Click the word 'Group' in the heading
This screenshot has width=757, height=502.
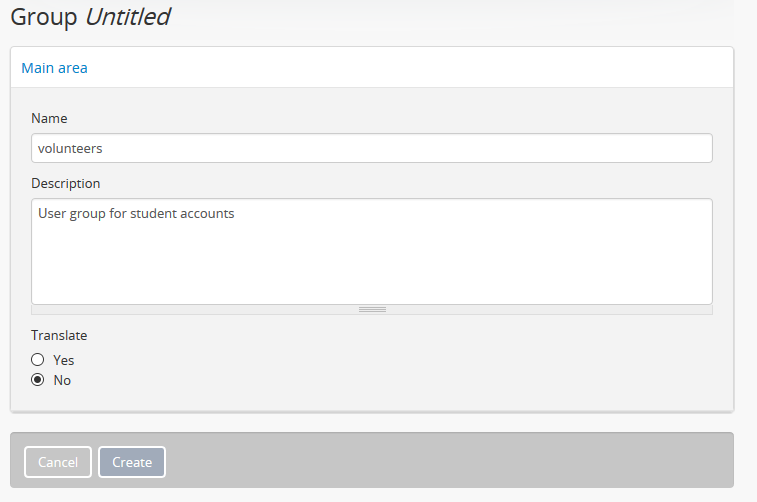pos(43,17)
